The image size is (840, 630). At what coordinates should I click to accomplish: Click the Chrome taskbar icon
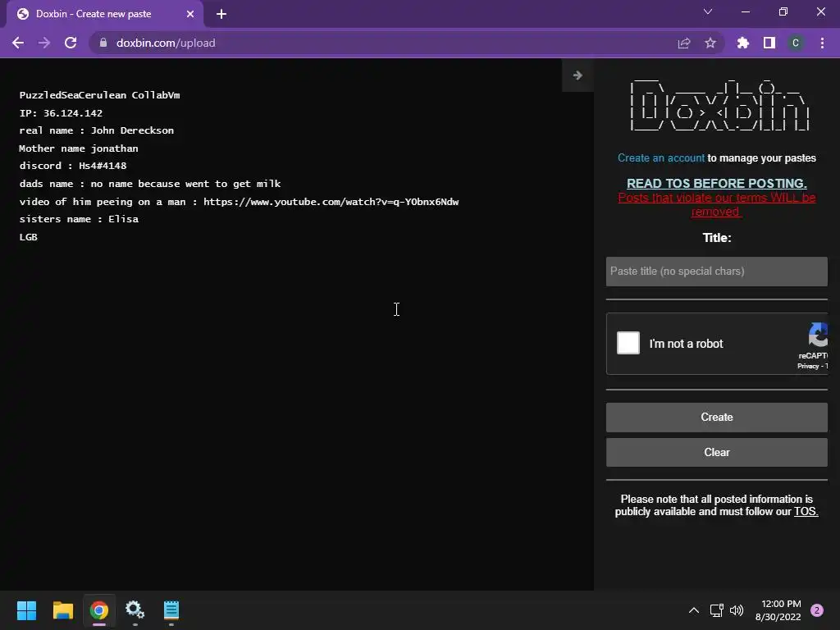[99, 610]
